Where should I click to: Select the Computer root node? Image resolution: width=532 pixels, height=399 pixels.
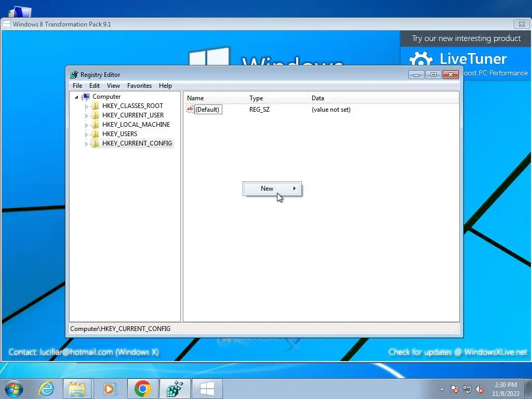tap(107, 96)
